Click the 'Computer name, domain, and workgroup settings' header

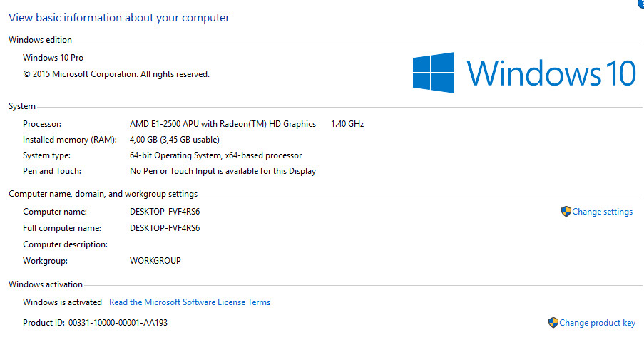click(x=103, y=194)
